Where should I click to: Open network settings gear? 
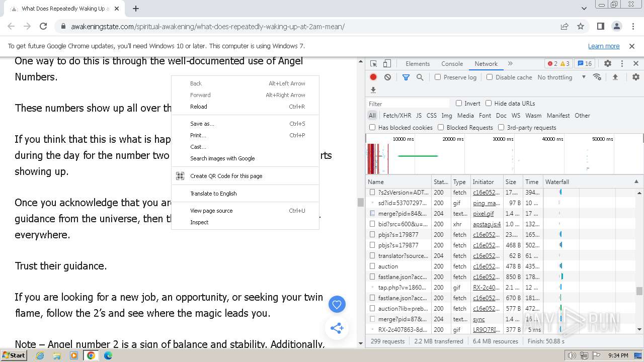click(x=636, y=77)
